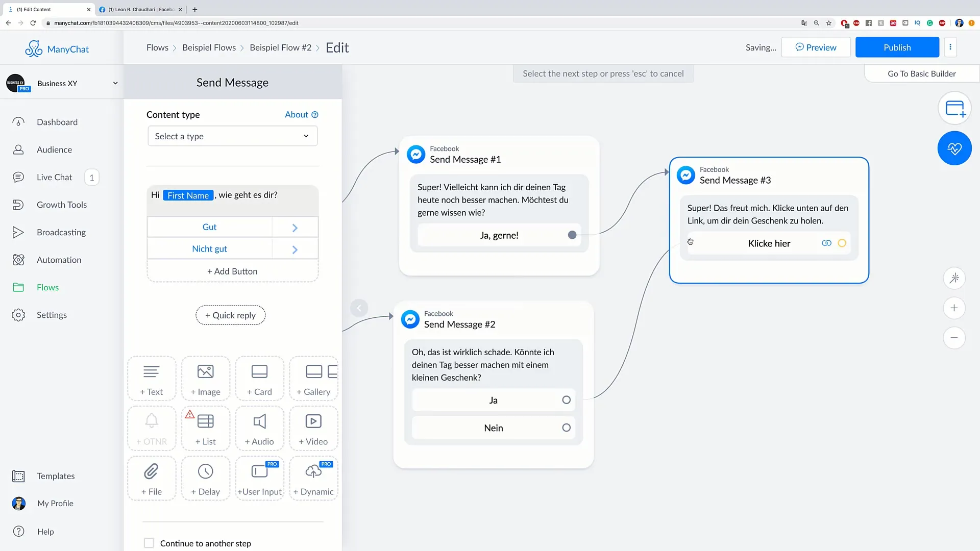Viewport: 980px width, 551px height.
Task: Toggle the 'Nein' radio button in Send Message #2
Action: (x=566, y=427)
